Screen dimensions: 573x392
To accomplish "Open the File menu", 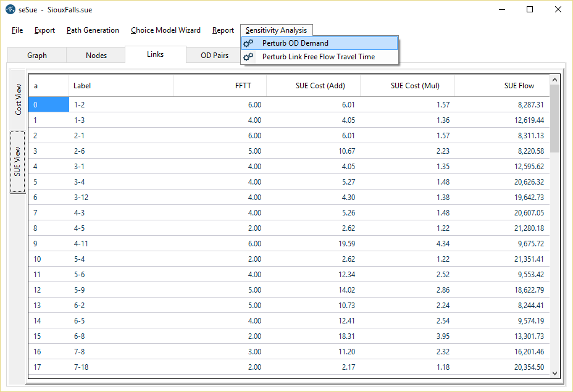I will click(x=17, y=30).
